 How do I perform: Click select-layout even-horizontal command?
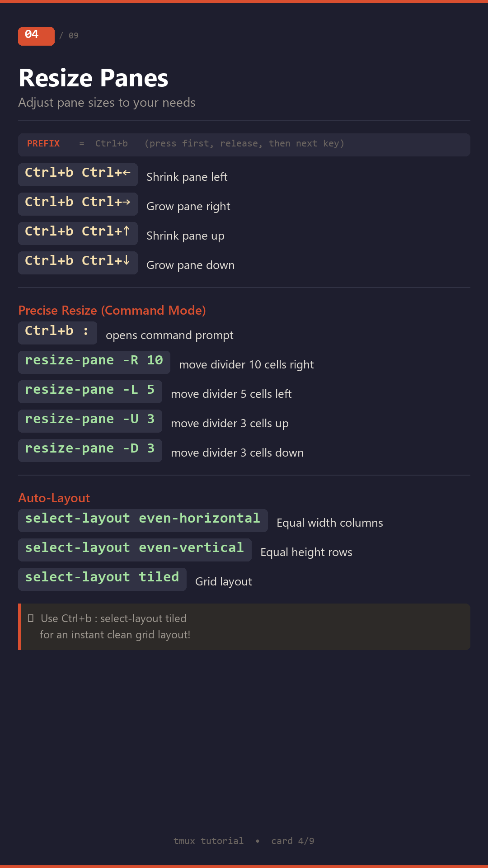(x=143, y=520)
